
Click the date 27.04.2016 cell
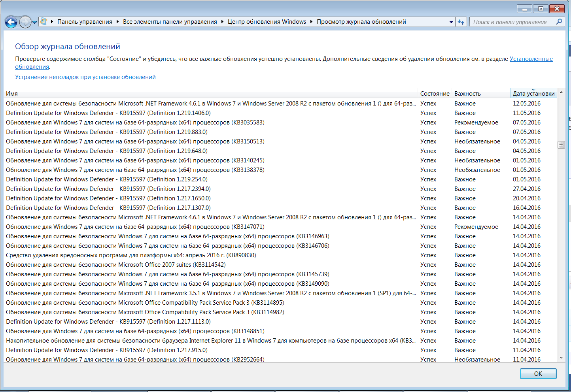click(x=527, y=189)
